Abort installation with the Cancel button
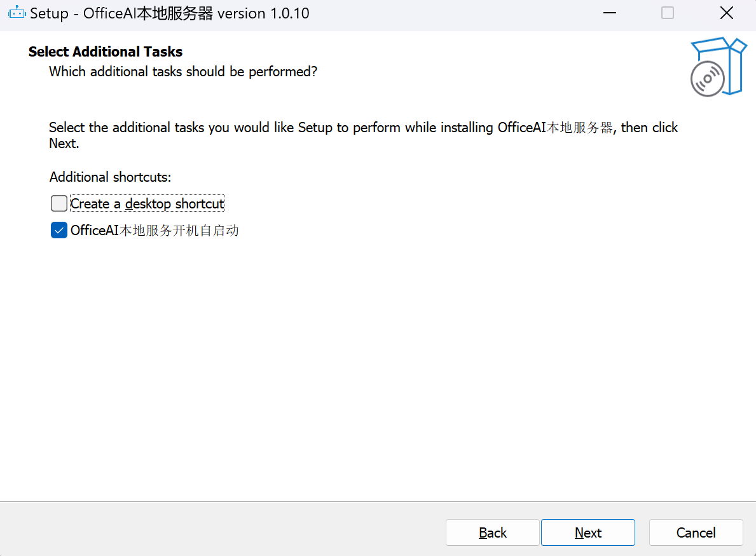Image resolution: width=756 pixels, height=556 pixels. point(696,532)
